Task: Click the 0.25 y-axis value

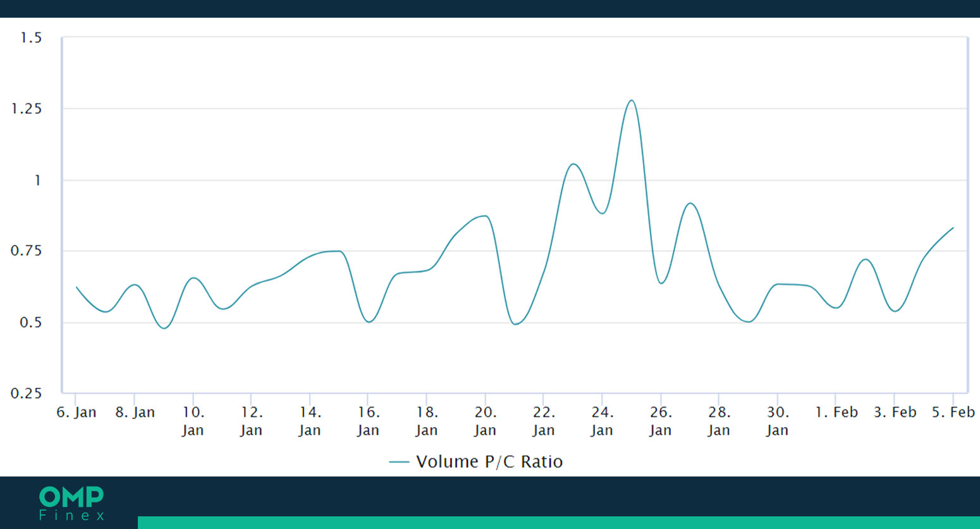Action: coord(27,394)
